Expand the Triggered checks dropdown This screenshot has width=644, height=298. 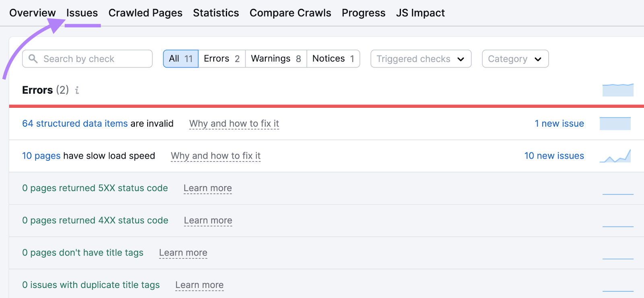tap(421, 59)
